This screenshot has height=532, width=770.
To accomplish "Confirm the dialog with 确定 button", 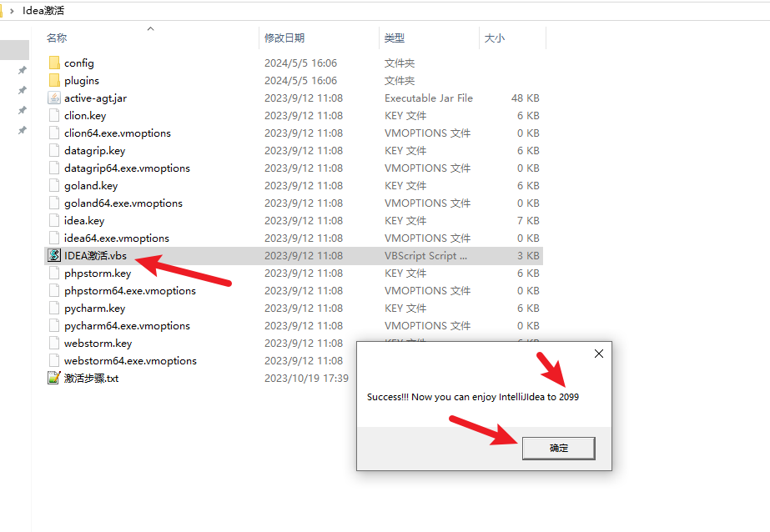I will [x=558, y=448].
